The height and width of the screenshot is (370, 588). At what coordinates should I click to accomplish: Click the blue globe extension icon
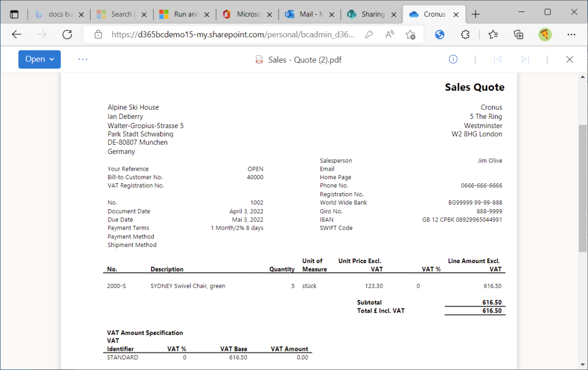click(439, 34)
